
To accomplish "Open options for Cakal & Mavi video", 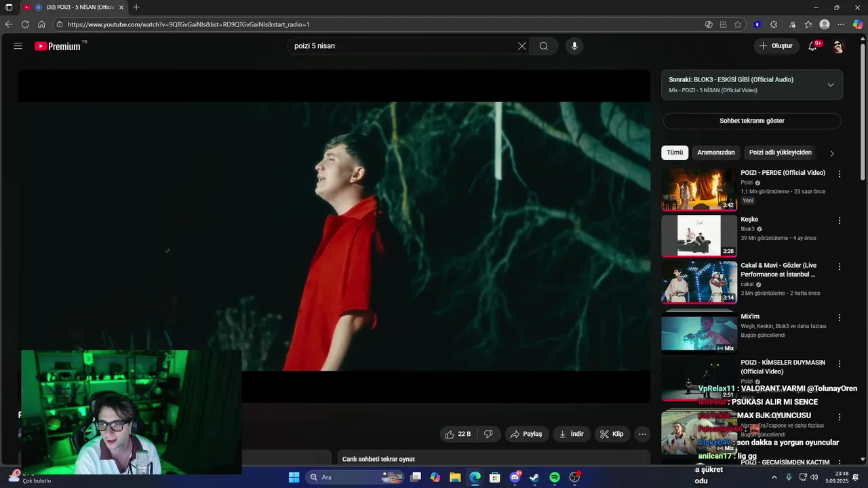I will [840, 267].
